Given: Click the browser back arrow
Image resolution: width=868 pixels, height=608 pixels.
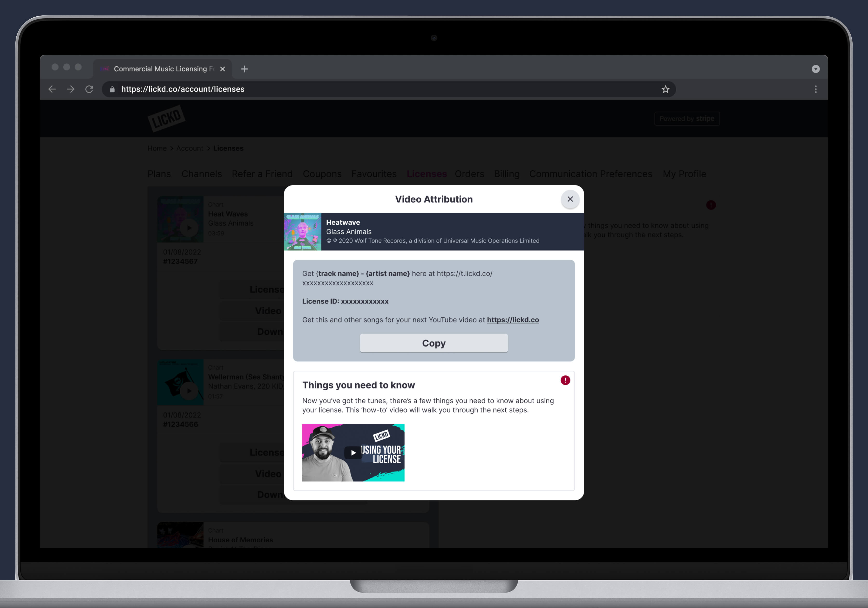Looking at the screenshot, I should click(x=52, y=89).
